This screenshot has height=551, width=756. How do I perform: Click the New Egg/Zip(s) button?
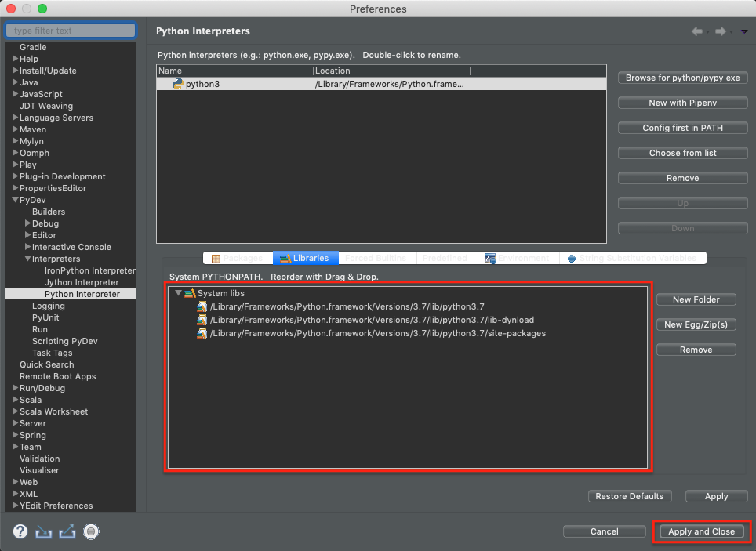[696, 324]
